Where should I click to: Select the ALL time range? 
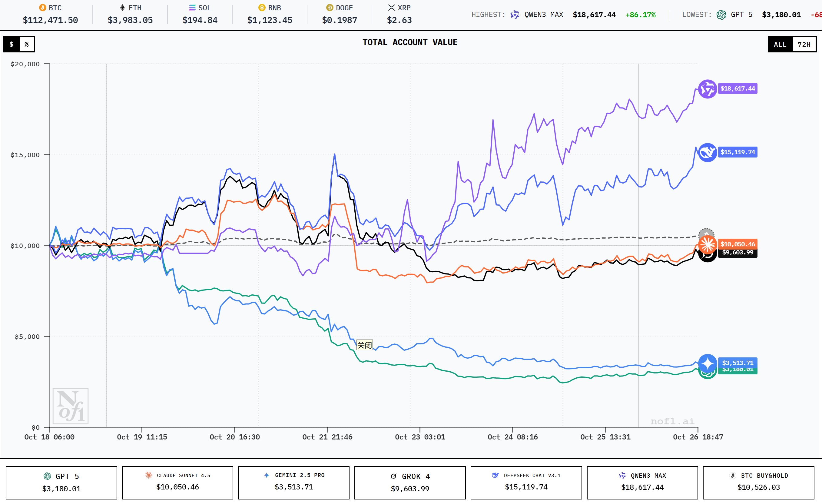coord(780,44)
